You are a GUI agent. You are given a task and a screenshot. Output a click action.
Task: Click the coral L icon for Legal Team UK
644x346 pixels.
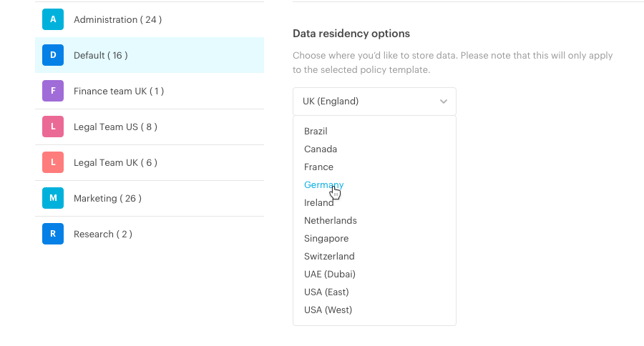[53, 162]
